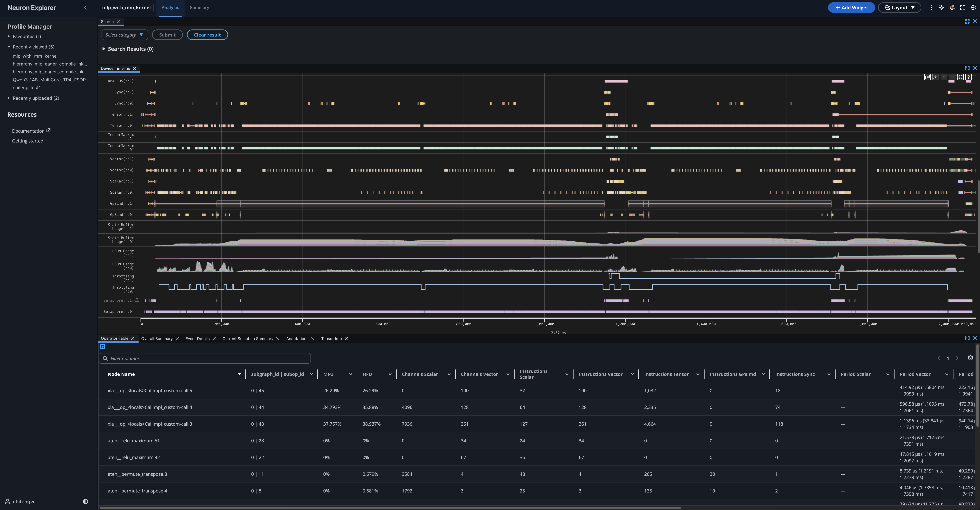Close the Annotations tab

[313, 339]
